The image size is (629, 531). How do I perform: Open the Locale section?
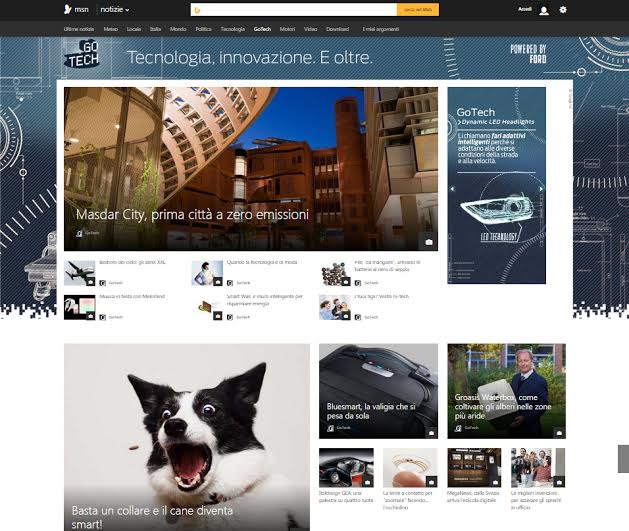[x=134, y=29]
